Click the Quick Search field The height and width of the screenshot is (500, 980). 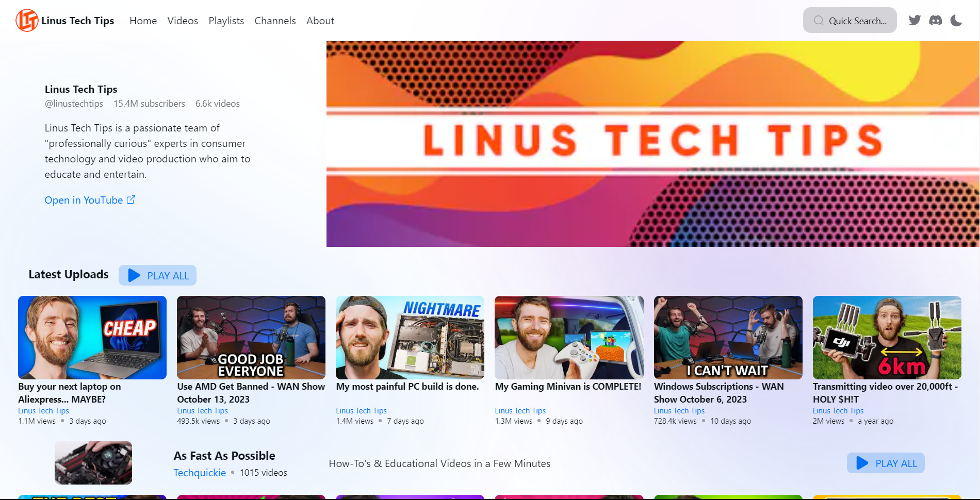[x=850, y=21]
